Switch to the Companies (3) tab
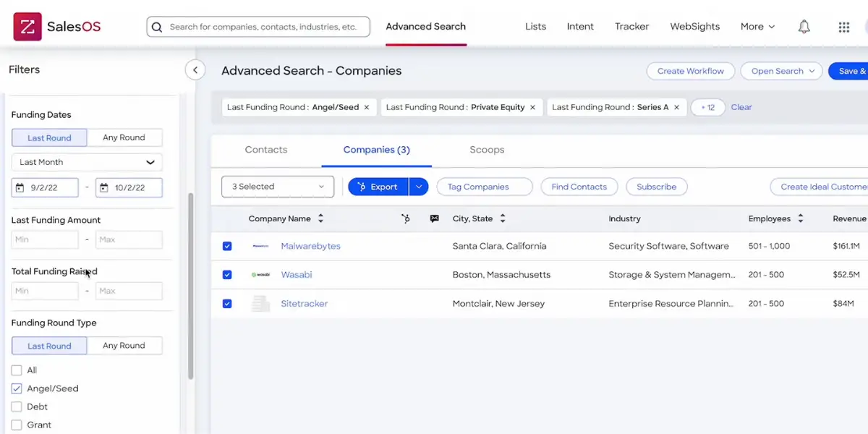The image size is (868, 434). [377, 150]
